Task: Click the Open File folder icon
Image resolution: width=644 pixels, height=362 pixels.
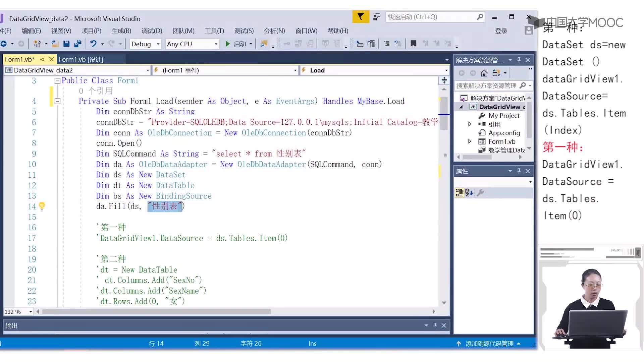Action: point(55,44)
